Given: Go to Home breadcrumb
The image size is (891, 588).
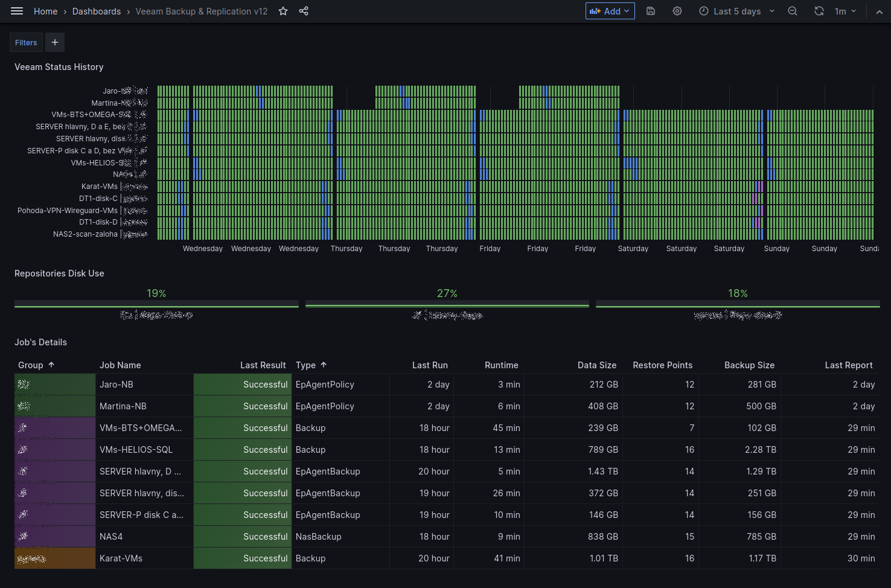Looking at the screenshot, I should pos(45,11).
